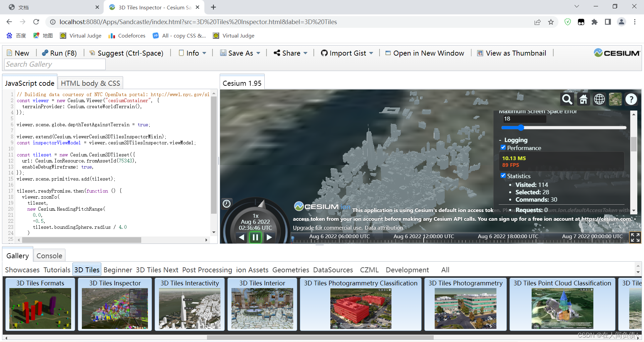
Task: Open the 3D Tiles Next gallery category
Action: [x=157, y=270]
